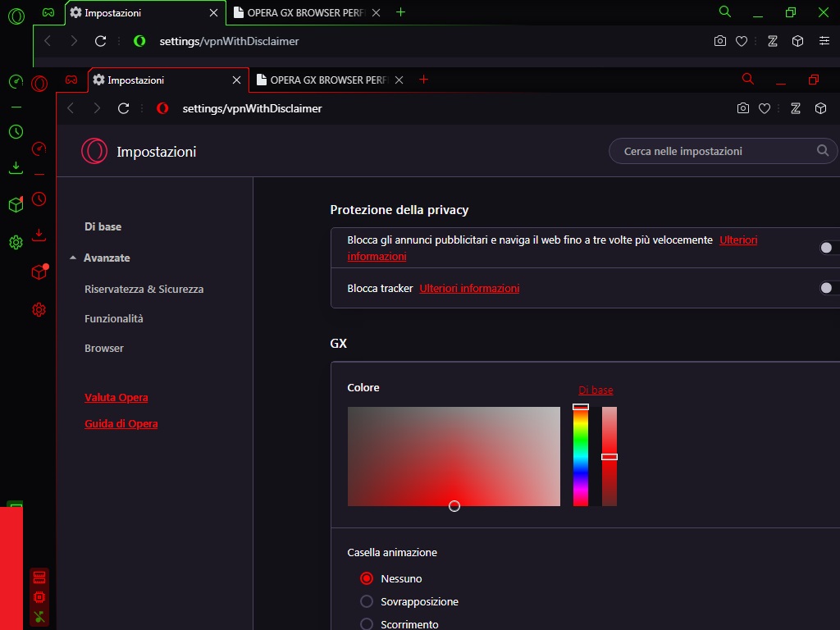Click the red brightness slider

[609, 456]
